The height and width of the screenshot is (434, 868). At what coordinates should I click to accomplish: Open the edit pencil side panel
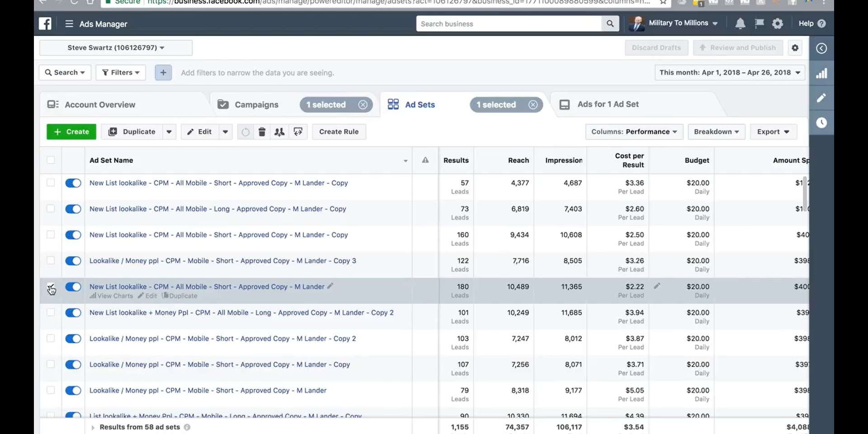point(821,98)
